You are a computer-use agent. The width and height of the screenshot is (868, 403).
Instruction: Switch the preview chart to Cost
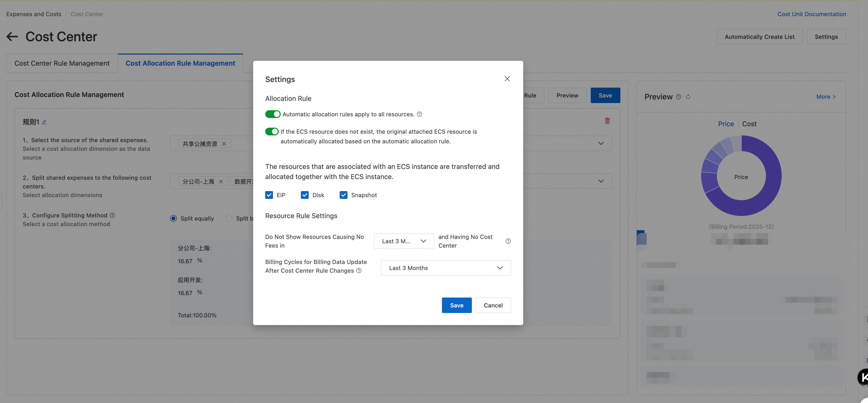749,124
